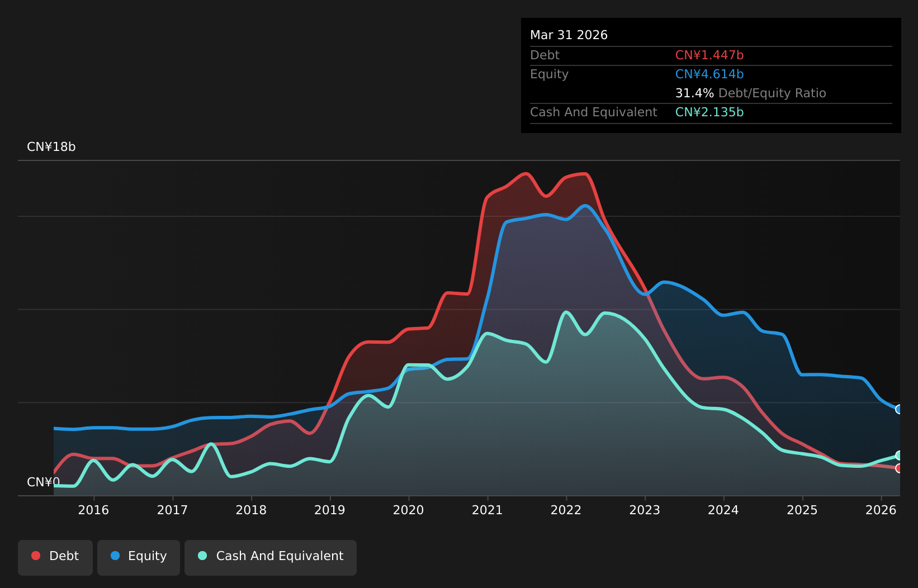This screenshot has height=588, width=918.
Task: Select the blue Equity endpoint marker
Action: tap(899, 409)
